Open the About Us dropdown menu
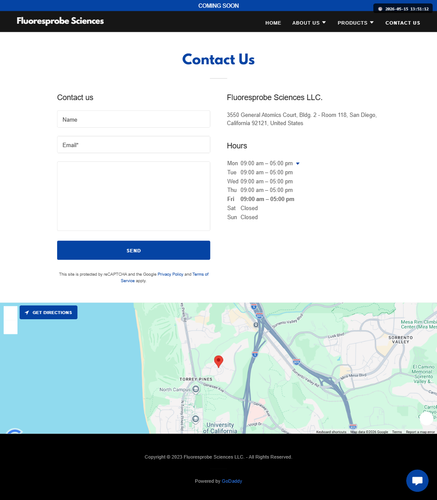437x500 pixels. [x=309, y=23]
